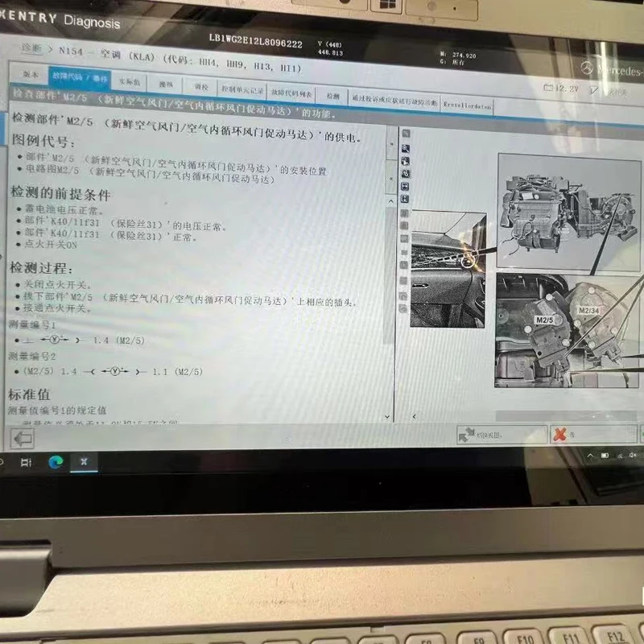Fit image to height icon

point(405,199)
